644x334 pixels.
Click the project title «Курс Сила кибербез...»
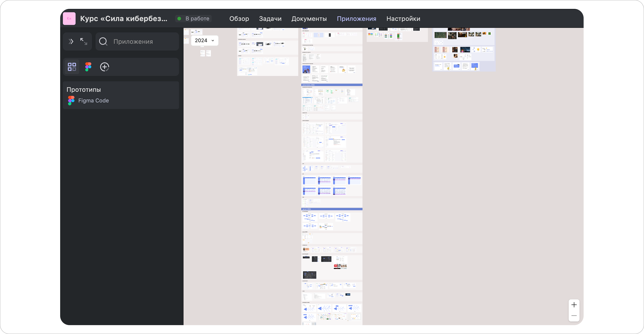[124, 19]
